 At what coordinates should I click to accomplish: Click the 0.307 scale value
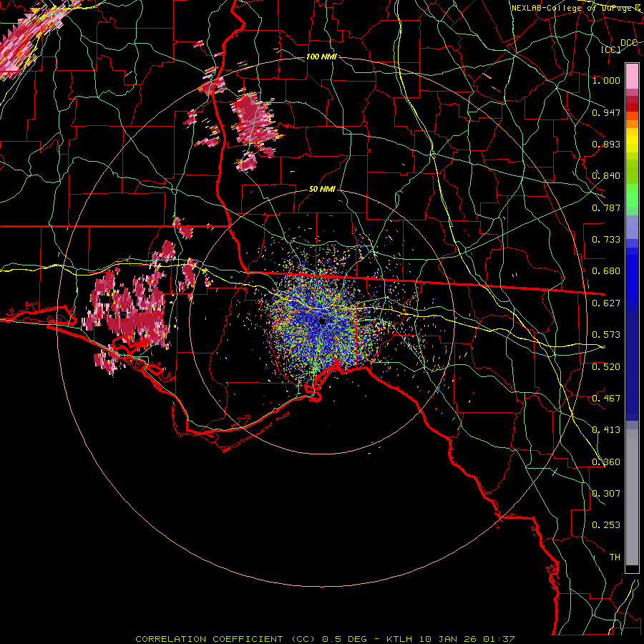606,494
